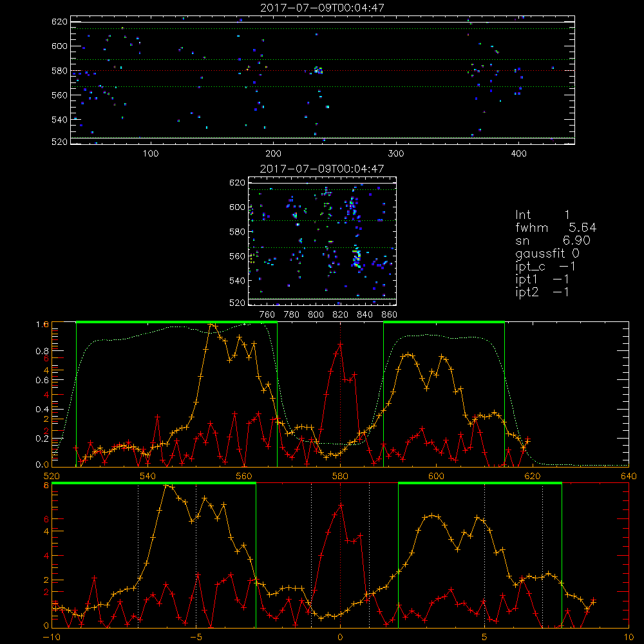644x644 pixels.
Task: Select the 'ipt_c -1' readout line
Action: [x=545, y=267]
